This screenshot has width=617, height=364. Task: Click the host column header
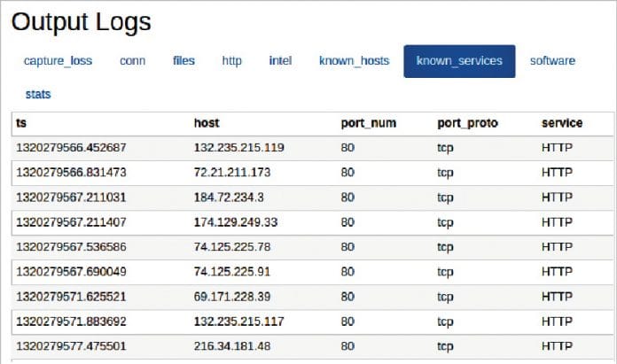(x=207, y=123)
